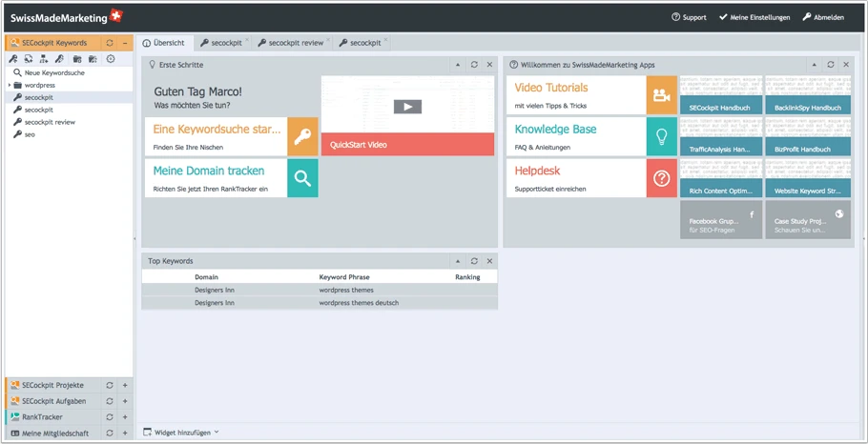Click the teal magnifier tile icon
This screenshot has height=444, width=868.
302,178
